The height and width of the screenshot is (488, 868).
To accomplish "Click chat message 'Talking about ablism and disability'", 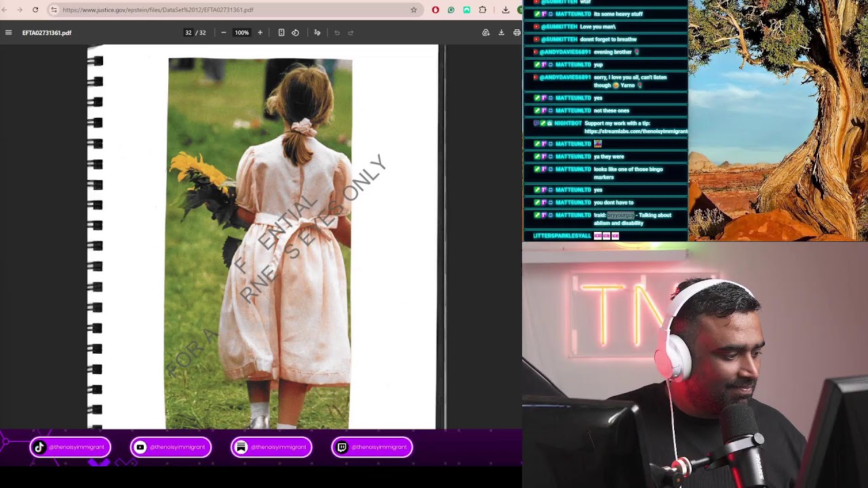I will (x=633, y=219).
